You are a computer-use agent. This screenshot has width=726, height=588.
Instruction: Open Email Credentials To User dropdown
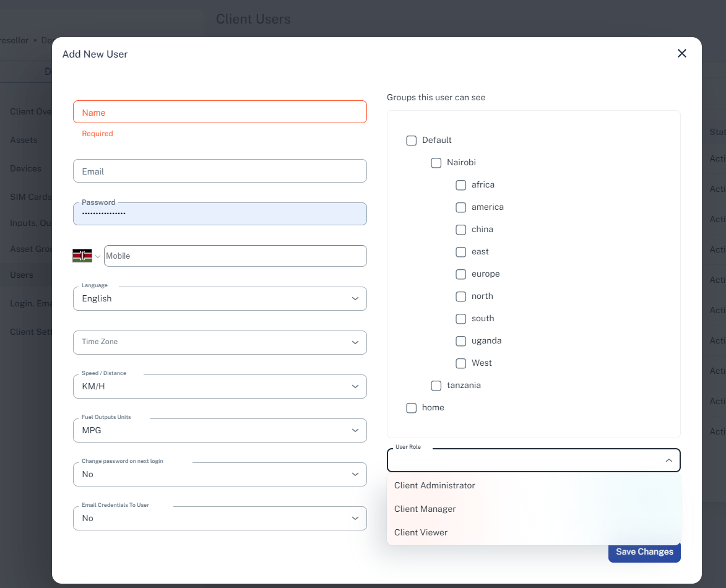(x=220, y=519)
